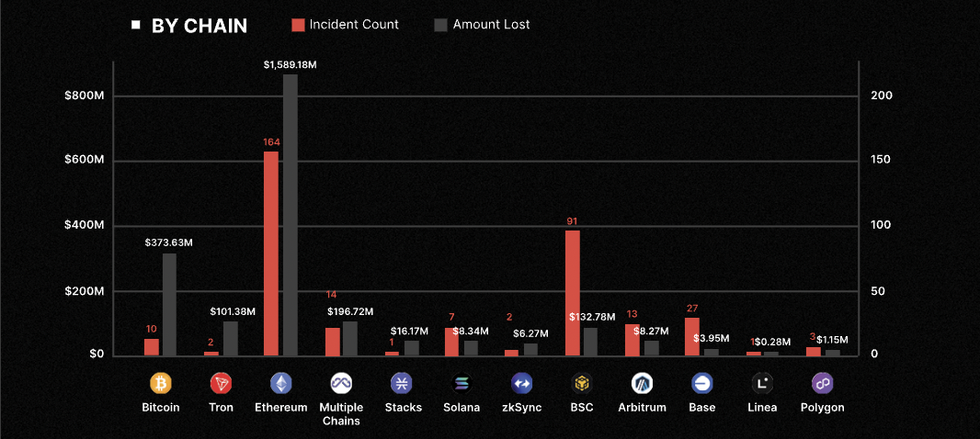This screenshot has width=980, height=439.
Task: Click the Base chain icon
Action: [x=701, y=382]
